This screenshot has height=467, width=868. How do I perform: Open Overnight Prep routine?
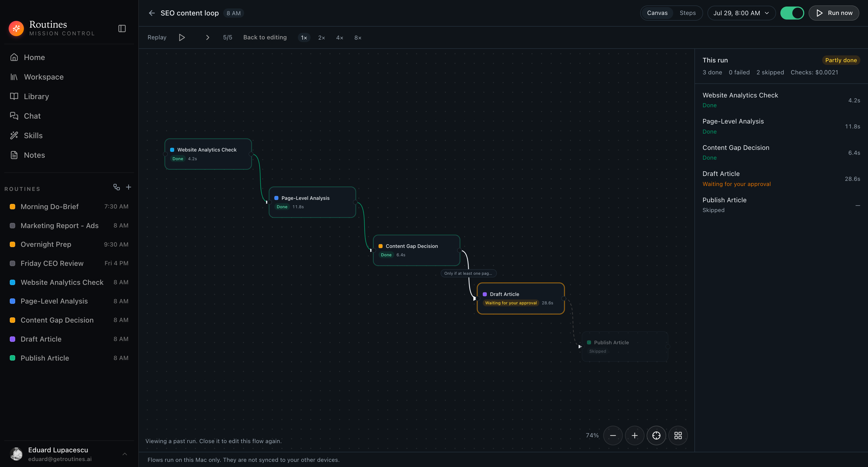[x=69, y=244]
